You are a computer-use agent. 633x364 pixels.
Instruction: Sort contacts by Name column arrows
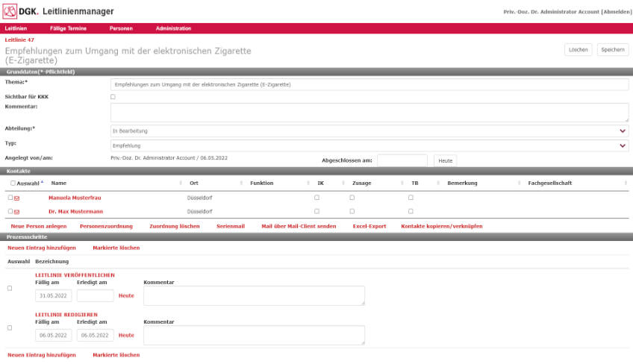[x=181, y=183]
